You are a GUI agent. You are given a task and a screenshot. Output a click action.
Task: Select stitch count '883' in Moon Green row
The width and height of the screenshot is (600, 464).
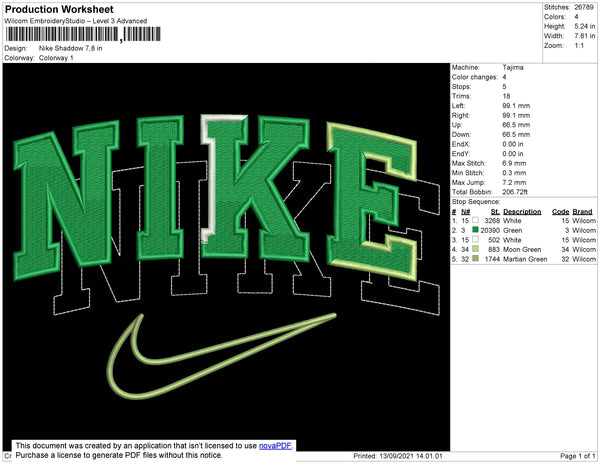(x=494, y=249)
